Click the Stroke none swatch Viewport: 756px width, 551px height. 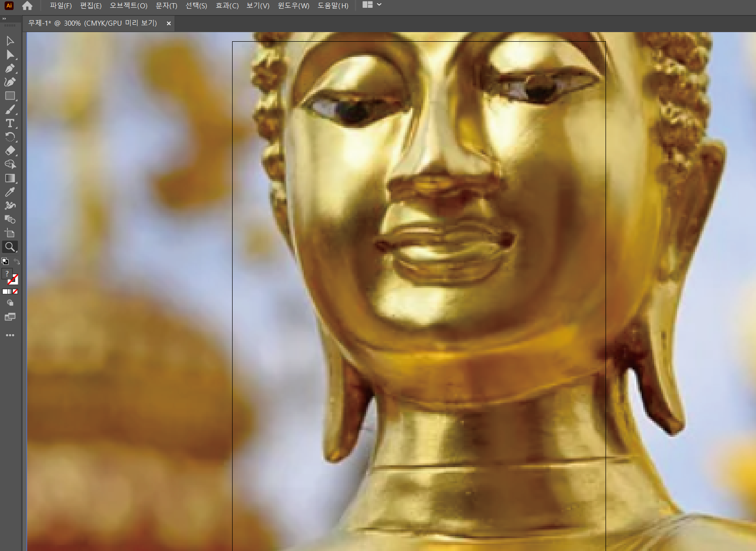(x=13, y=280)
